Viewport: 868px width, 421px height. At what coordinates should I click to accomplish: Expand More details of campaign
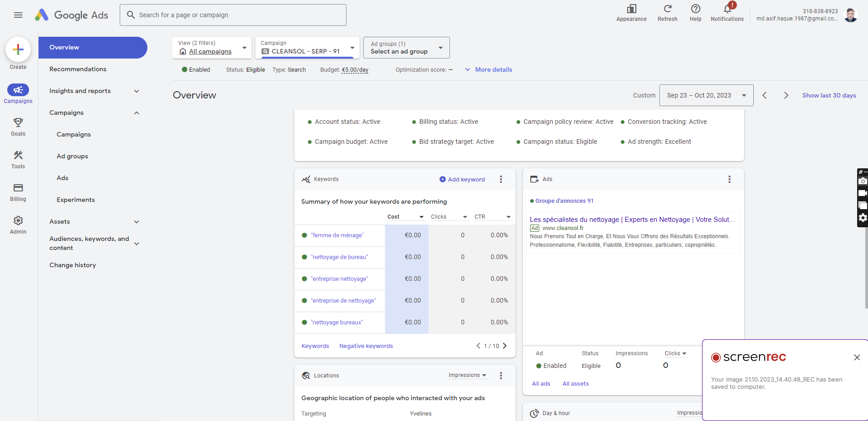click(488, 69)
